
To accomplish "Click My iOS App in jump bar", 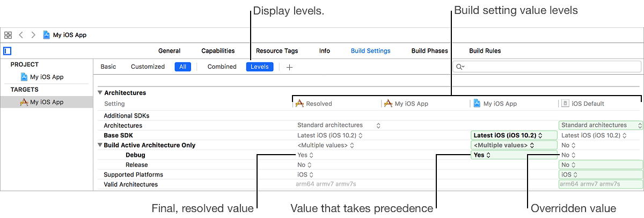I will [70, 35].
